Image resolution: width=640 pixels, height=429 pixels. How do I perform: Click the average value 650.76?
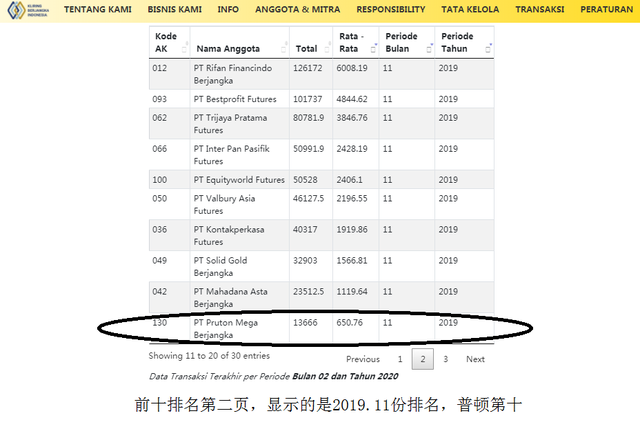point(349,323)
